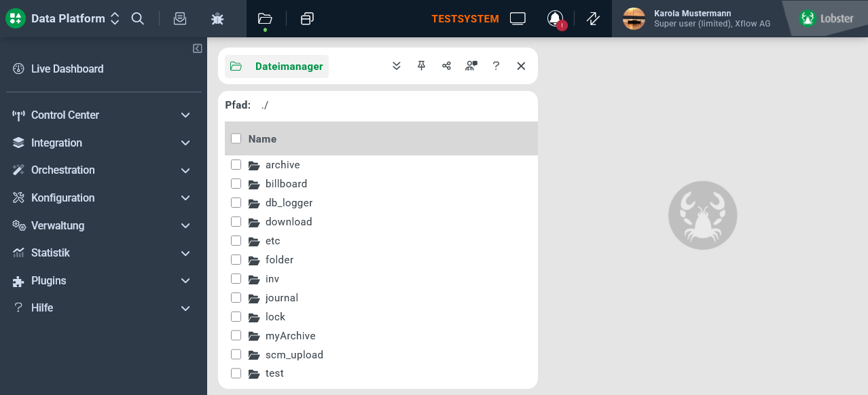Collapse the sidebar with the arrow icon

(197, 48)
